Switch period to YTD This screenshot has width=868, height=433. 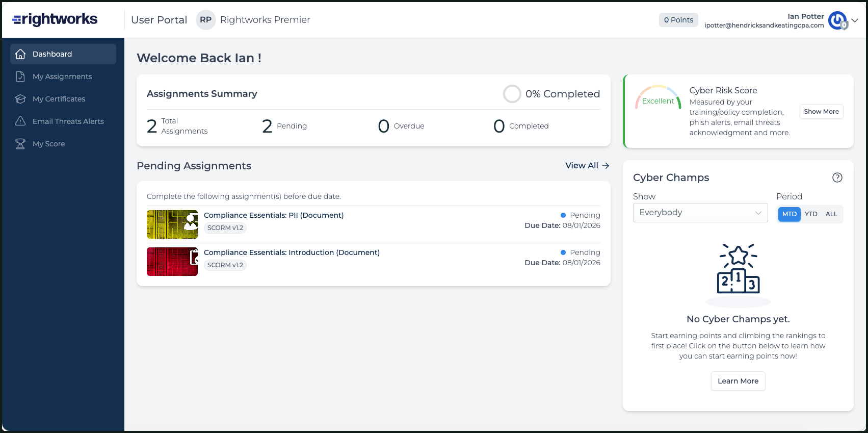point(811,214)
